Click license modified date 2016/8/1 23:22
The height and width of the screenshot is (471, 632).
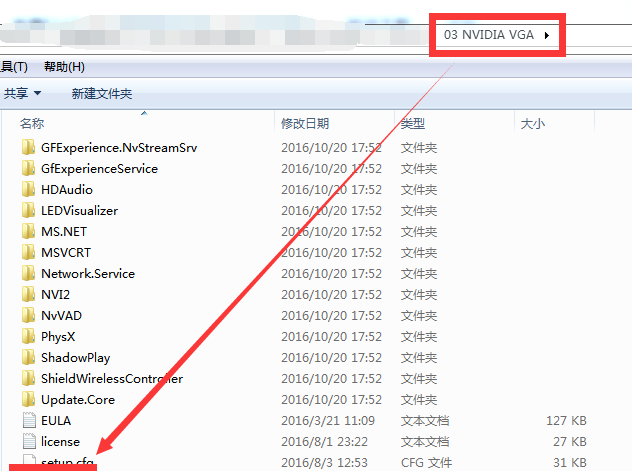click(x=324, y=442)
